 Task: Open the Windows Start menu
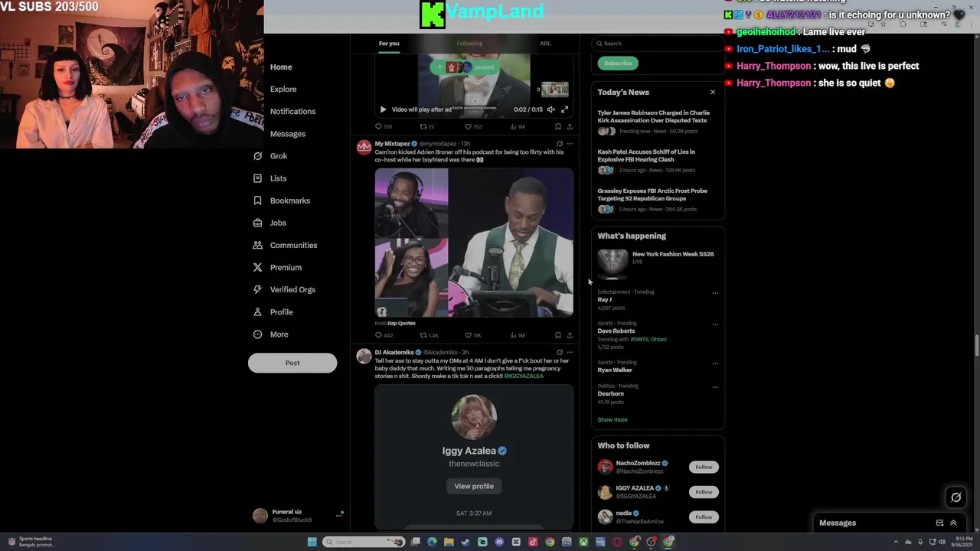point(312,542)
